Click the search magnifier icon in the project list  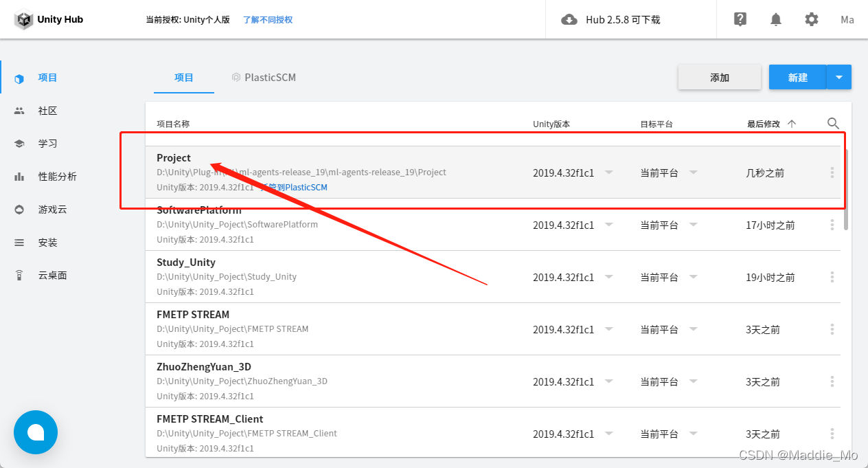coord(833,124)
